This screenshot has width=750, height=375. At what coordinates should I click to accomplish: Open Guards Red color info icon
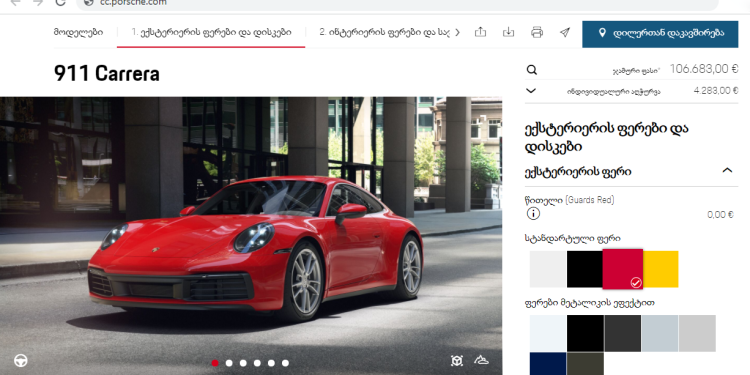(x=533, y=214)
